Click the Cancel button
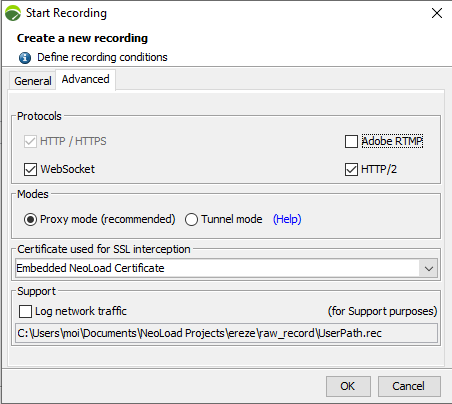The height and width of the screenshot is (404, 452). [409, 386]
